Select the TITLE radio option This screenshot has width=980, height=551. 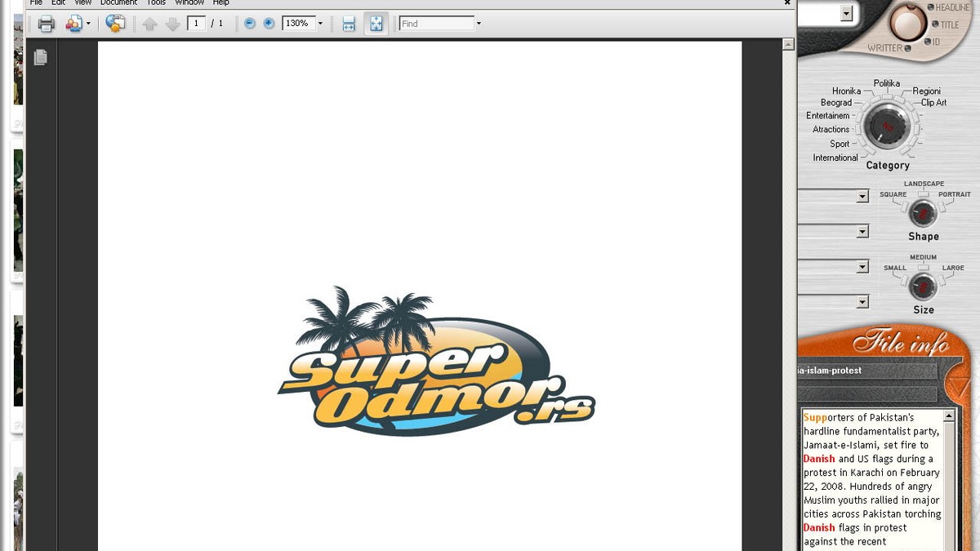tap(936, 24)
